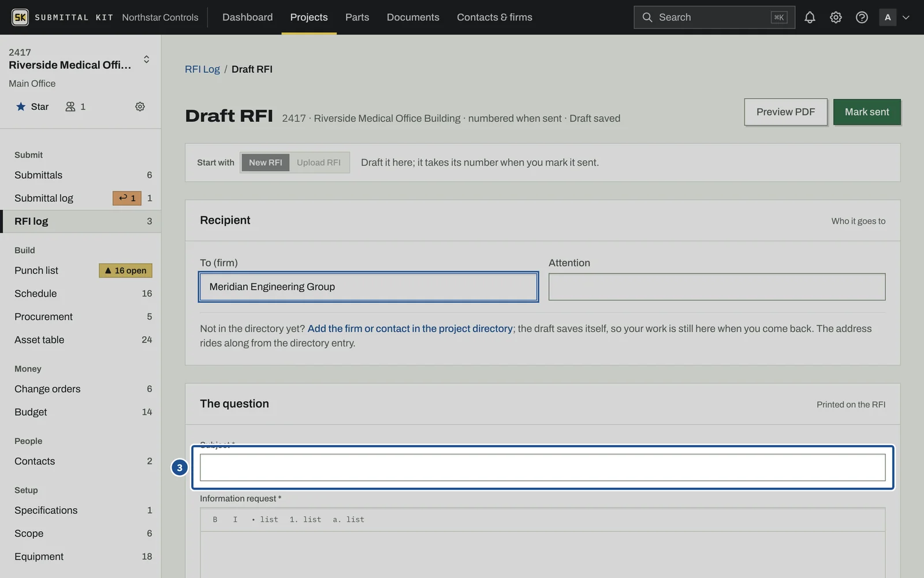Go to the Parts tab

coord(357,17)
